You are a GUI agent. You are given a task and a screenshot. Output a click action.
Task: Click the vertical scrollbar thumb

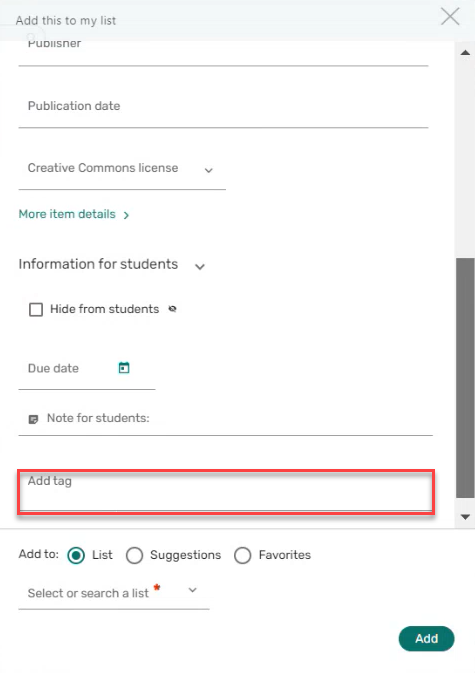point(465,378)
